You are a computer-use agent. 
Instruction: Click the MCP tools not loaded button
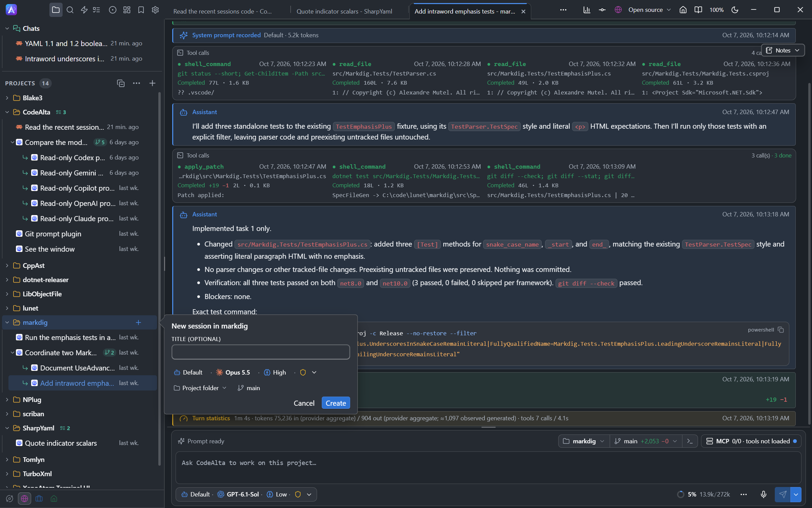point(751,441)
